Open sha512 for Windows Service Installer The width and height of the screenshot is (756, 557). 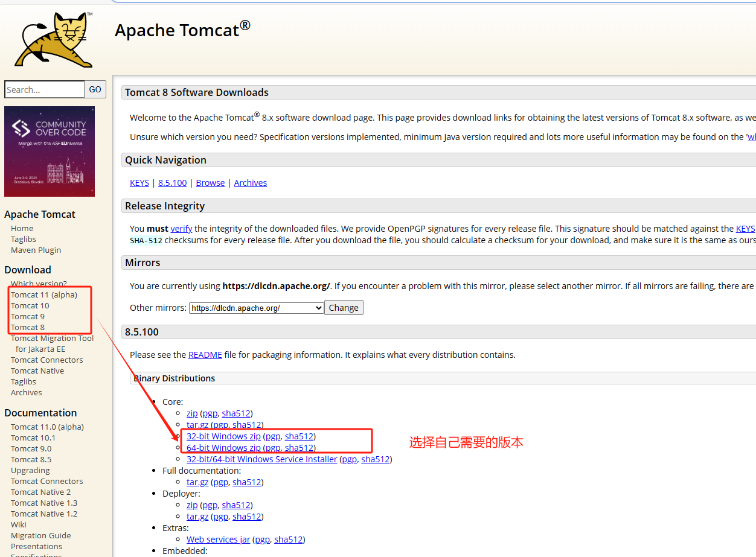click(376, 459)
